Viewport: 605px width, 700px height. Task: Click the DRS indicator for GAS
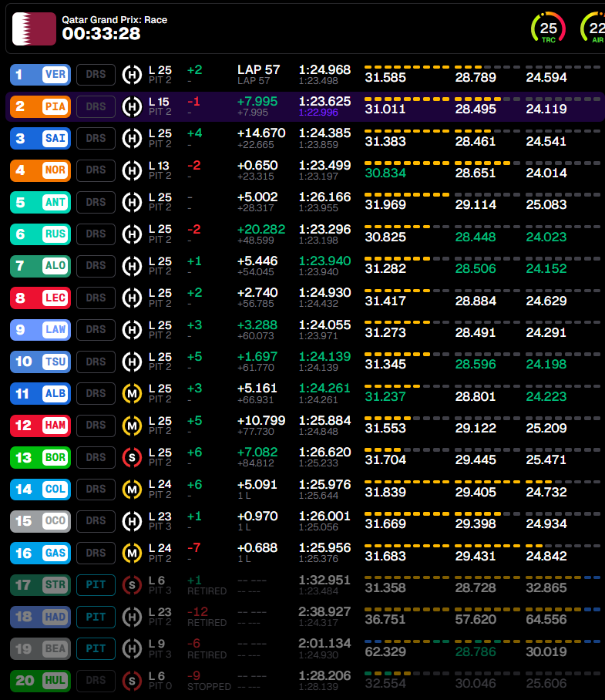pos(96,553)
